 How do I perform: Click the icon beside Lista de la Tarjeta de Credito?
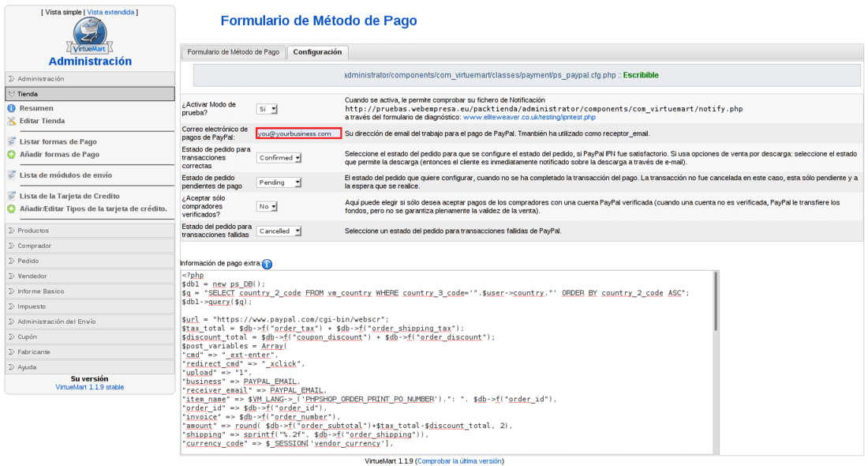point(12,196)
